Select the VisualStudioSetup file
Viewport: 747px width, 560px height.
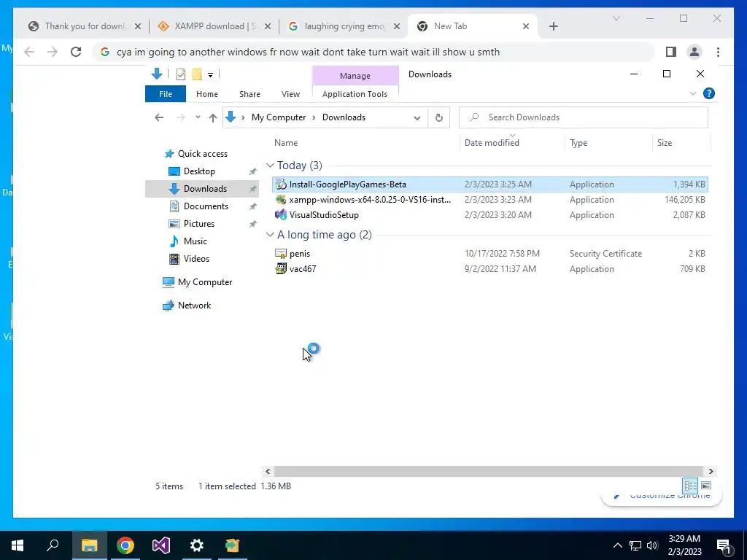pyautogui.click(x=489, y=215)
